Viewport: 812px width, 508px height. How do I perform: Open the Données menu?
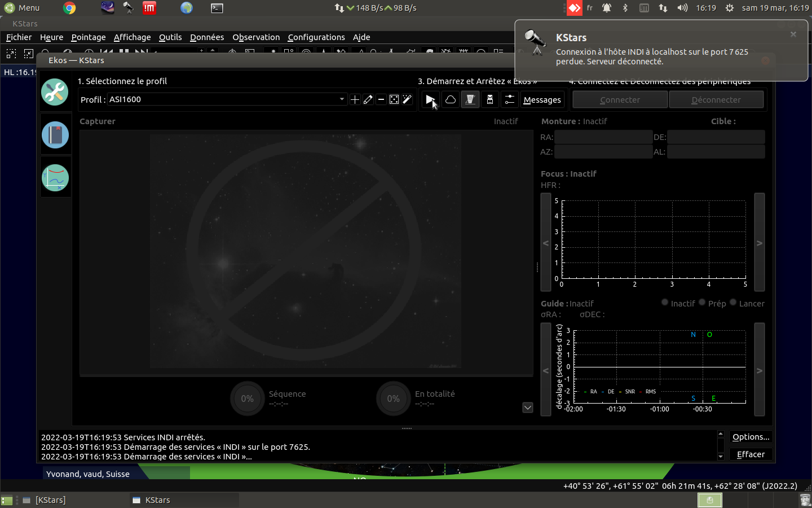click(x=207, y=37)
